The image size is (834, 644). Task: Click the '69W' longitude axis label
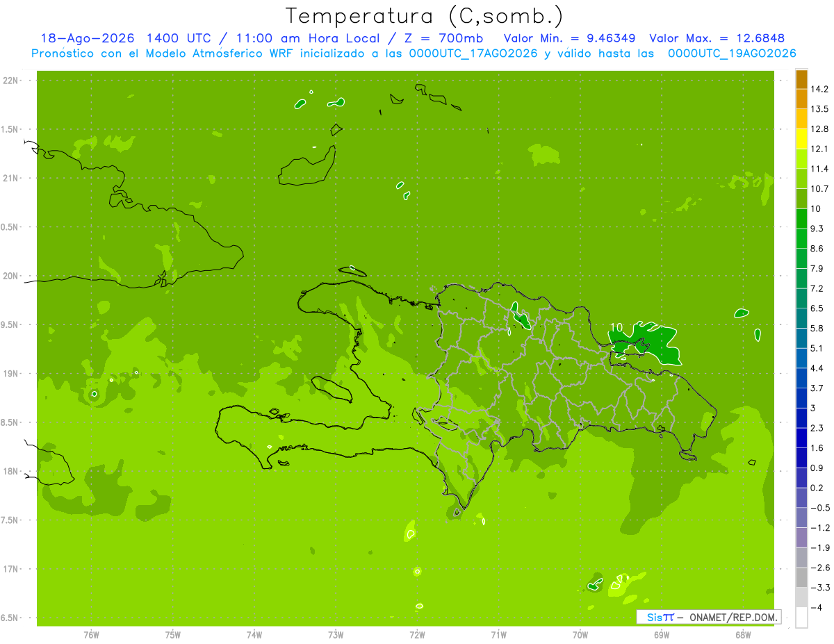coord(662,634)
